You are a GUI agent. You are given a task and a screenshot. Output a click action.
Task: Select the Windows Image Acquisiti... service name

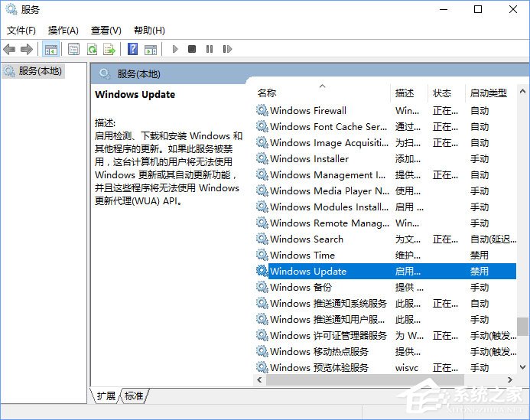coord(329,143)
